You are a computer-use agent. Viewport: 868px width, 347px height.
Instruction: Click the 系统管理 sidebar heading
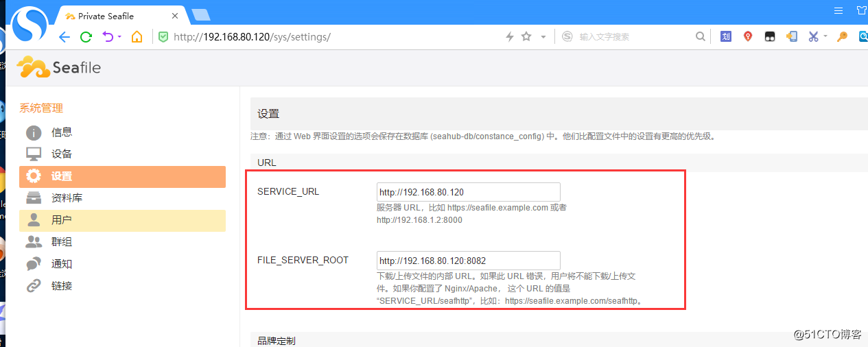click(x=41, y=108)
